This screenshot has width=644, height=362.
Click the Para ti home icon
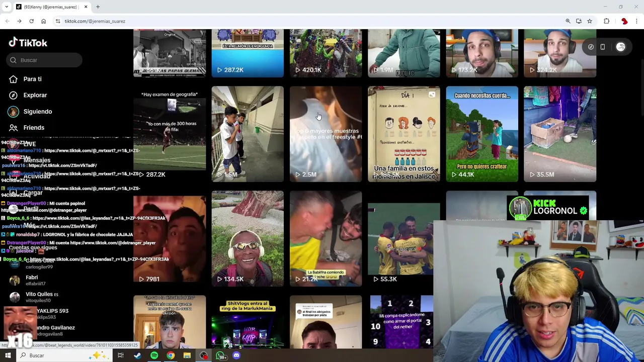[13, 79]
